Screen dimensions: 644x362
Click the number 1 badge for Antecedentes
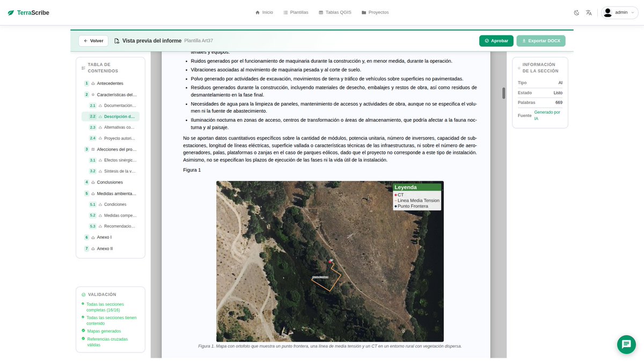point(86,83)
